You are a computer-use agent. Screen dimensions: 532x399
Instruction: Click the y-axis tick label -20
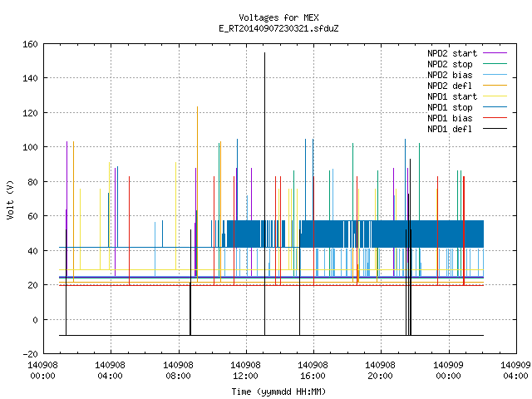point(30,354)
